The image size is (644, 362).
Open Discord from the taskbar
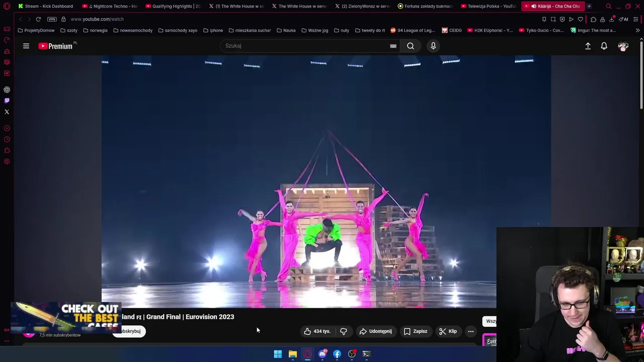(x=322, y=354)
